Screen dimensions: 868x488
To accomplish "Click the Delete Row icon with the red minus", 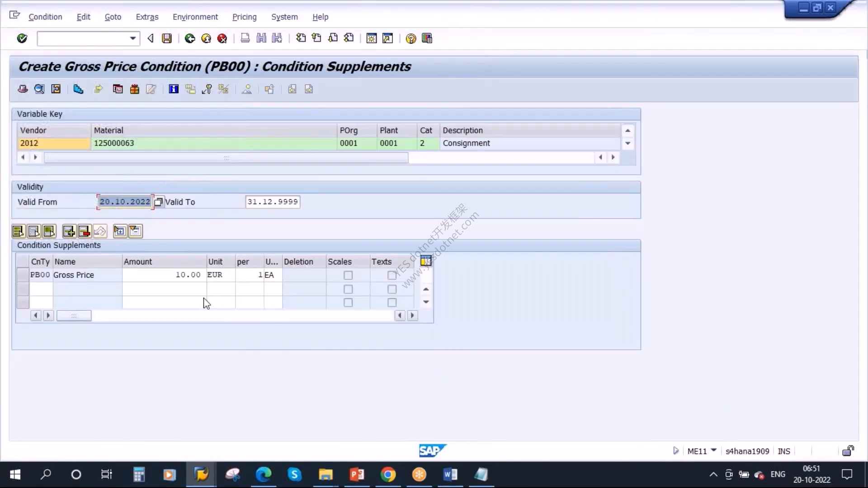I will [x=84, y=231].
